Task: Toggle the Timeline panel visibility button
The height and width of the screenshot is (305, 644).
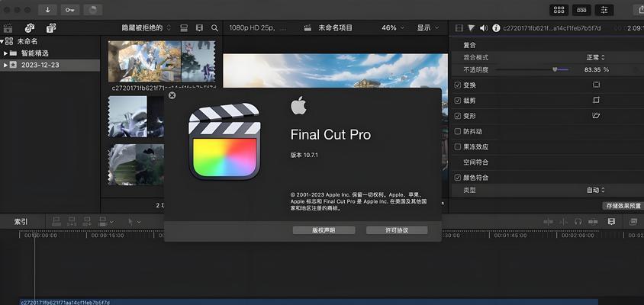Action: point(581,10)
